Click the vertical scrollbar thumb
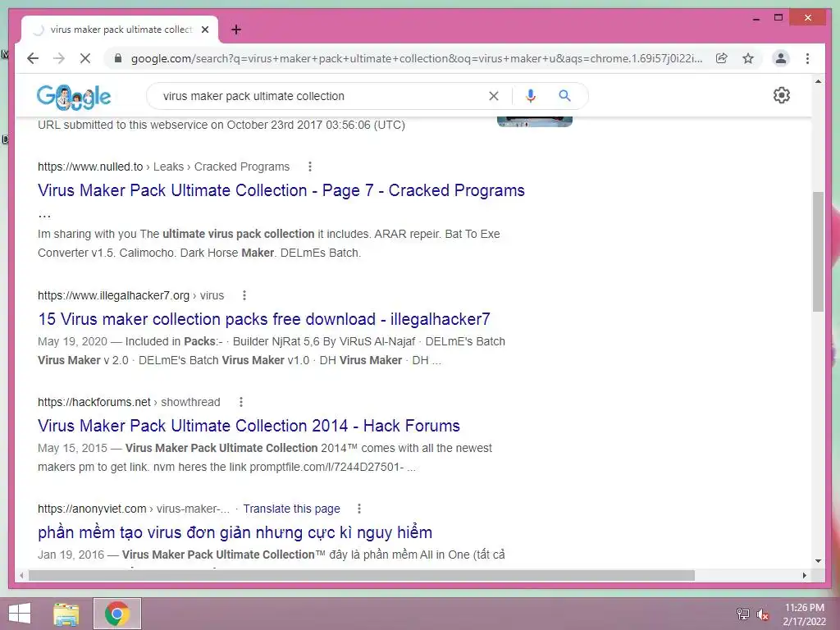Viewport: 840px width, 630px height. point(818,251)
